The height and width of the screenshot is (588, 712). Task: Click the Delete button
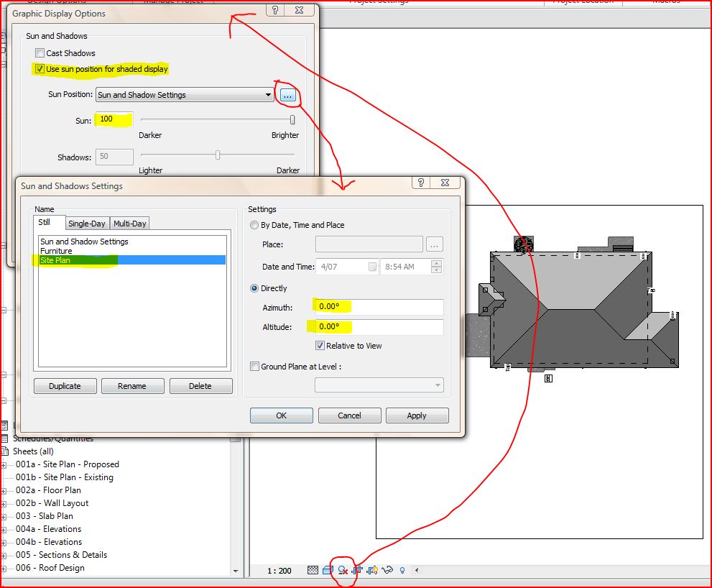pyautogui.click(x=200, y=386)
